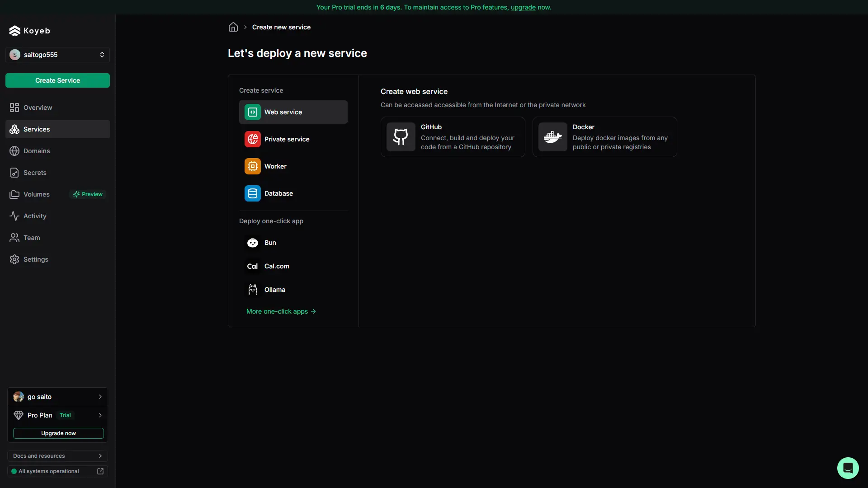
Task: Click the Overview grid icon
Action: [14, 108]
